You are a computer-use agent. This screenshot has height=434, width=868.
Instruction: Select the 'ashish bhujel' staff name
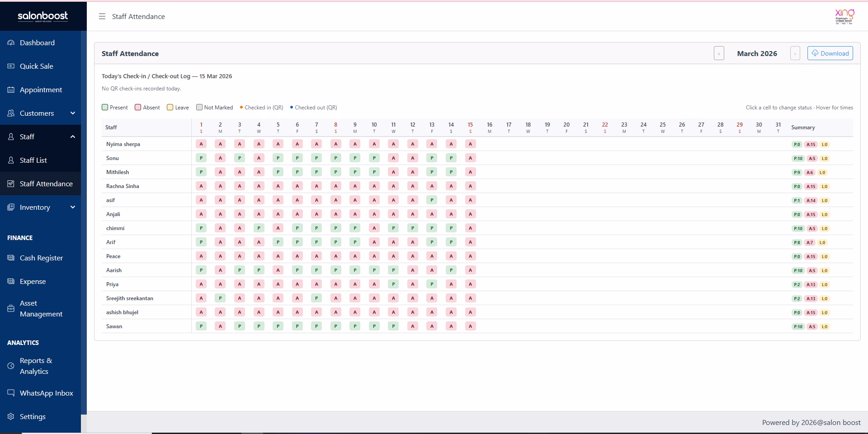point(122,312)
